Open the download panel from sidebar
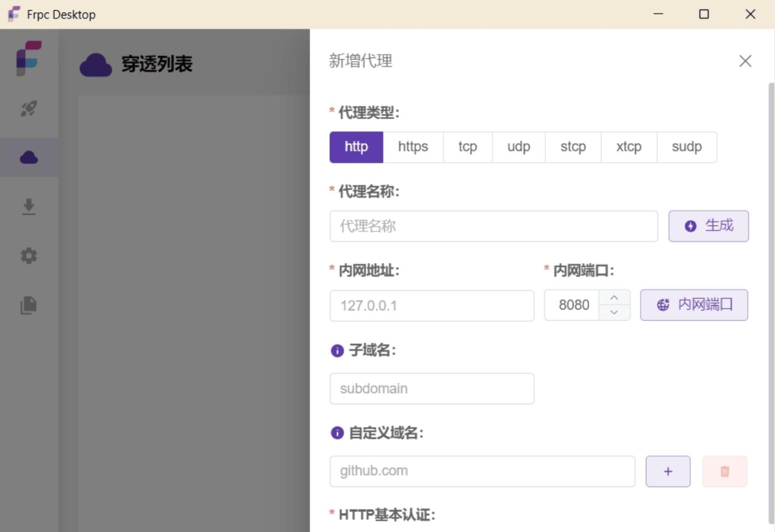 click(x=29, y=207)
